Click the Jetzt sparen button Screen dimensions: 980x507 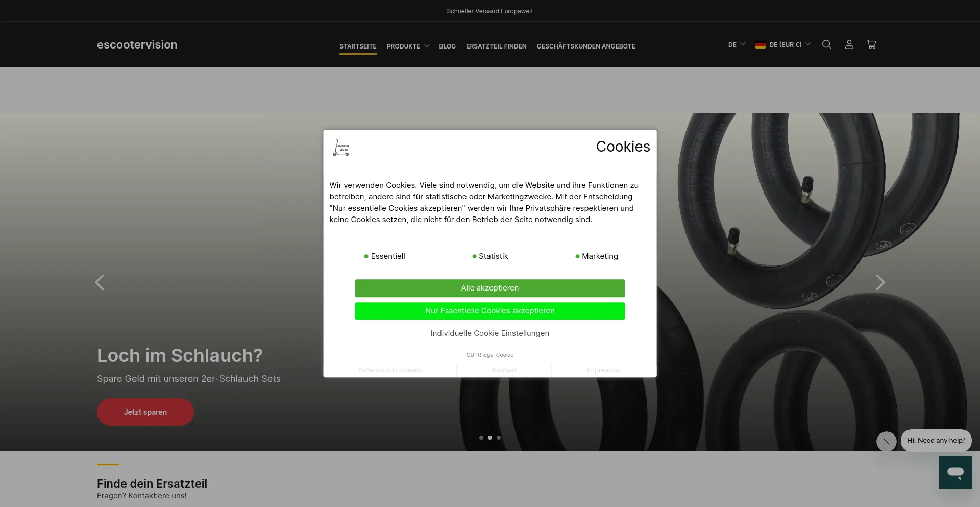click(145, 412)
